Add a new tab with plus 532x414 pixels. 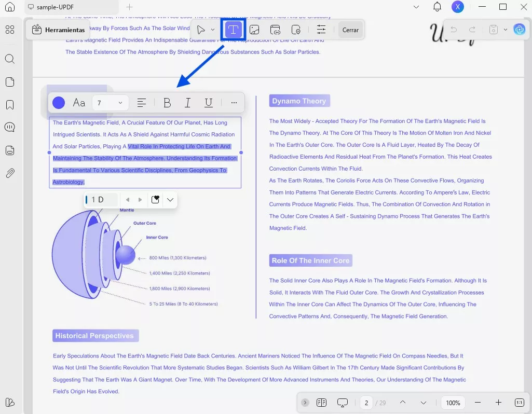[x=129, y=7]
